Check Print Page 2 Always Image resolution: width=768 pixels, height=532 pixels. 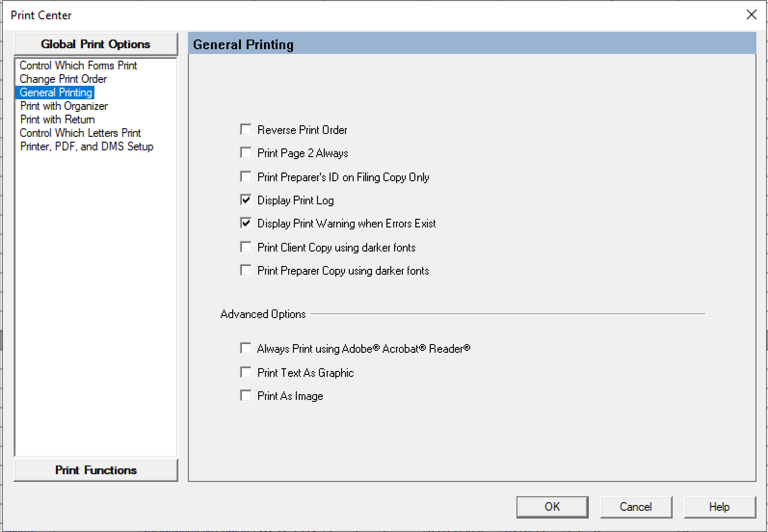(246, 153)
